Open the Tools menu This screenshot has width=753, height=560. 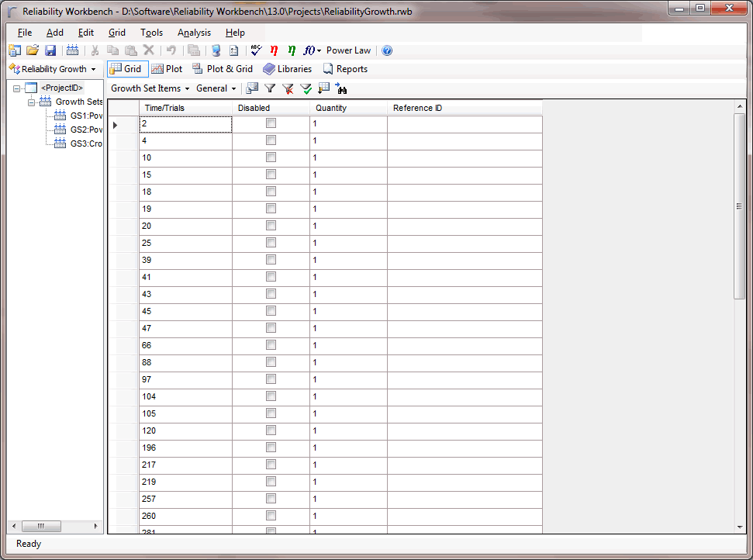coord(151,33)
